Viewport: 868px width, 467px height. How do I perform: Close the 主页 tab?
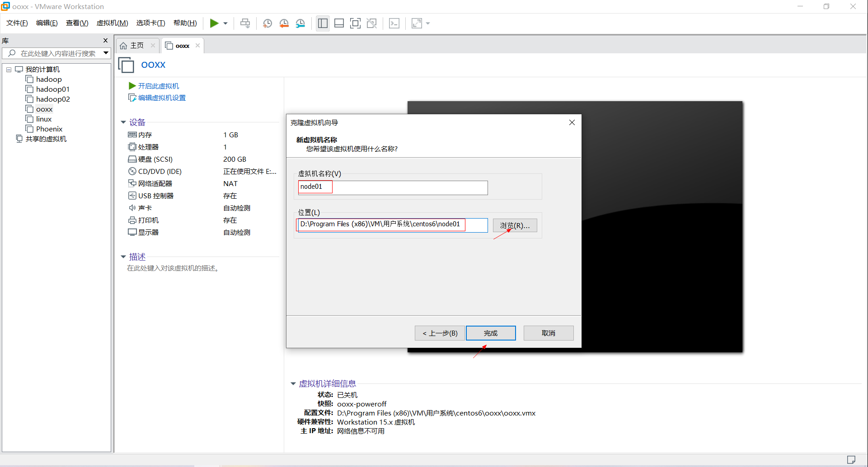[153, 46]
